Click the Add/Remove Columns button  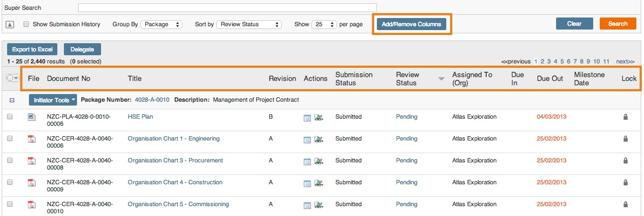[411, 24]
